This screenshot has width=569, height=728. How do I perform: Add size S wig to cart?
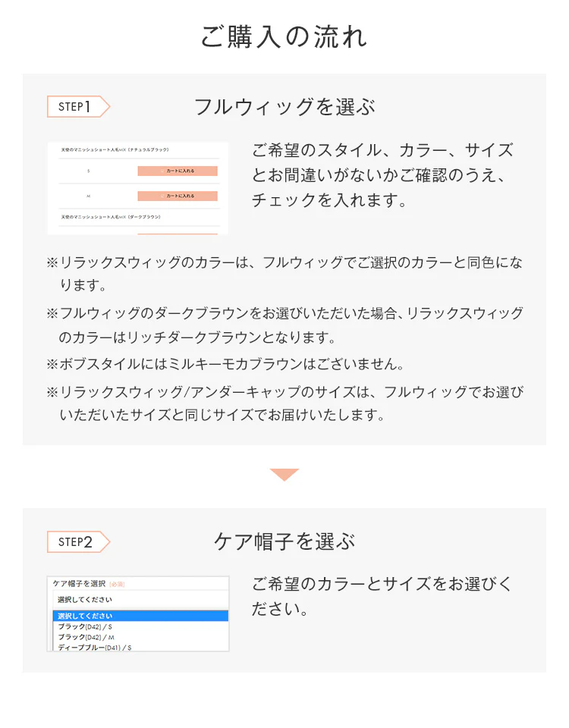(x=178, y=171)
